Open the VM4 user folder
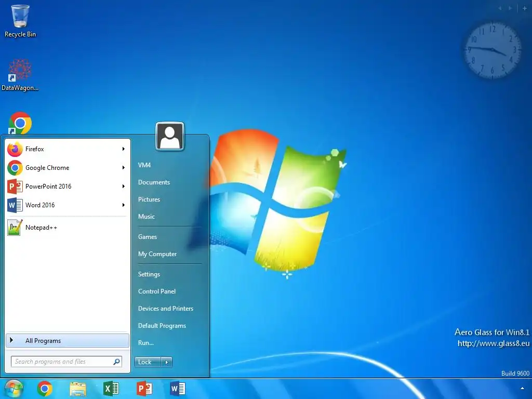532x399 pixels. pos(144,165)
